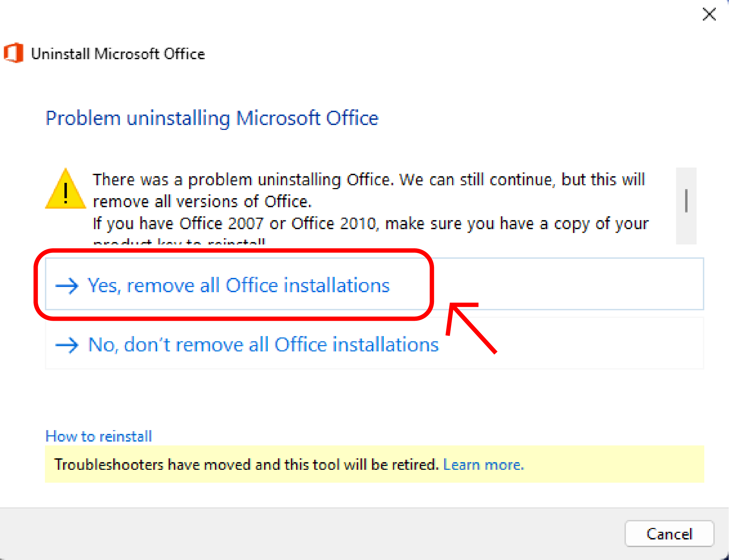Click empty area right of Yes option text
The width and height of the screenshot is (729, 560).
click(x=568, y=284)
